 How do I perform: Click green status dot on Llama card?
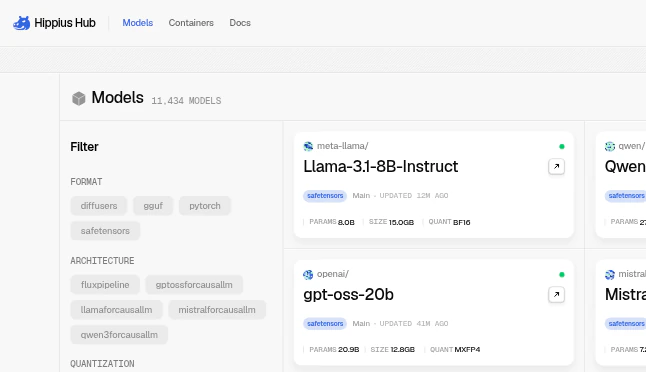pyautogui.click(x=562, y=146)
